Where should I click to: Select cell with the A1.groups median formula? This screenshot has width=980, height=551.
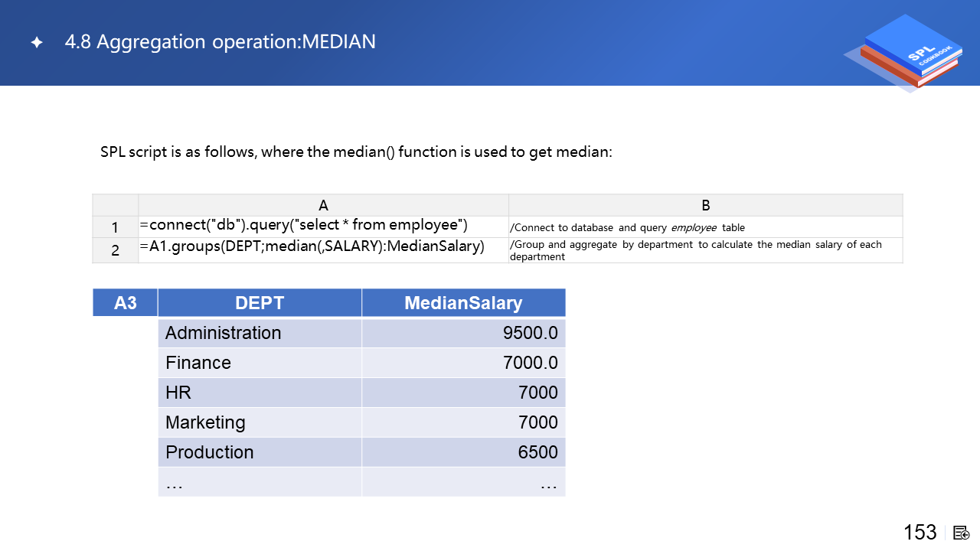[x=312, y=246]
